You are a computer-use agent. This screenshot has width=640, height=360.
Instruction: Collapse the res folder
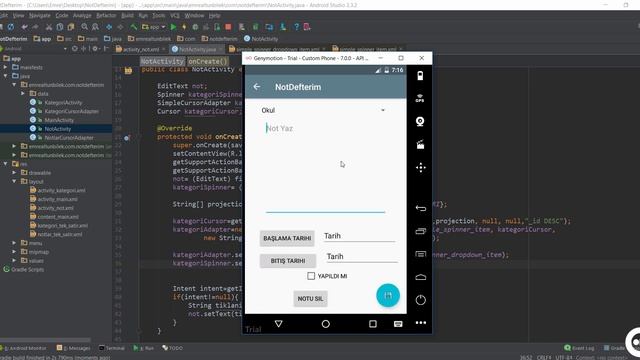(5, 164)
